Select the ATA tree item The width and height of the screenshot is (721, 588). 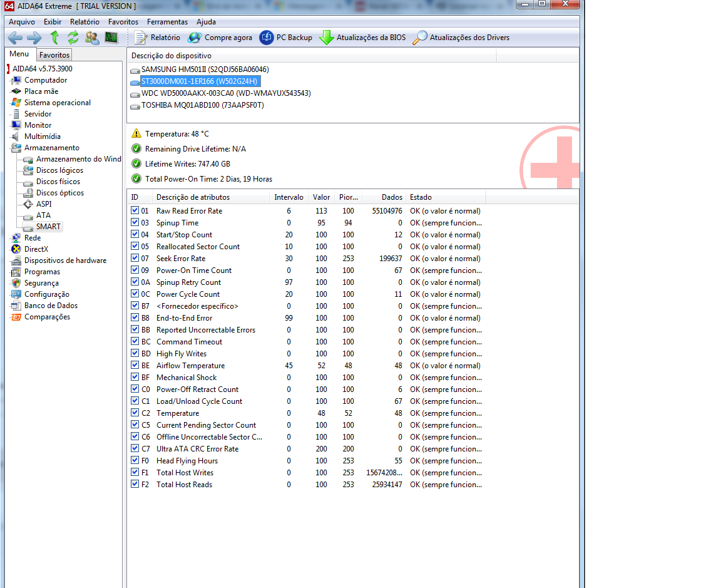click(43, 215)
